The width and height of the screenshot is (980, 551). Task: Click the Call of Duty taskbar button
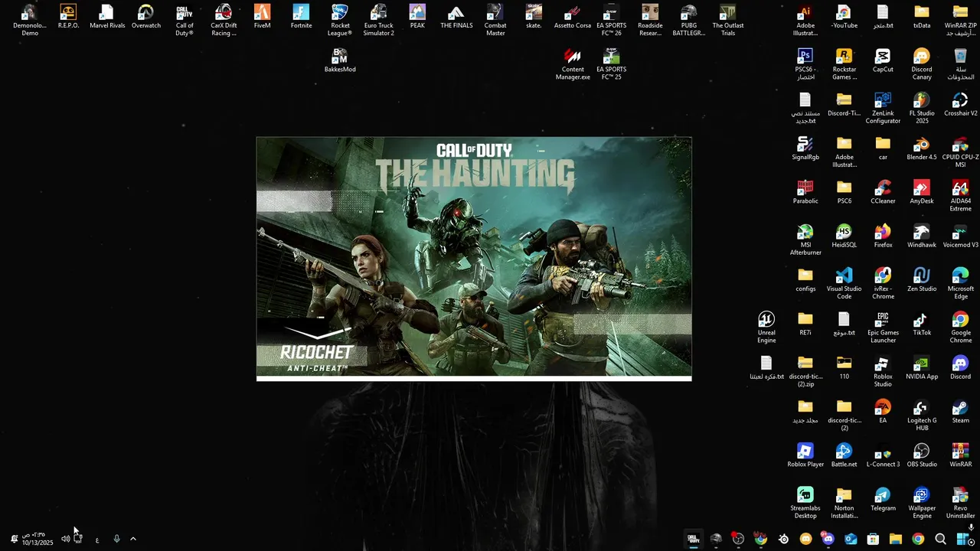[x=693, y=539]
